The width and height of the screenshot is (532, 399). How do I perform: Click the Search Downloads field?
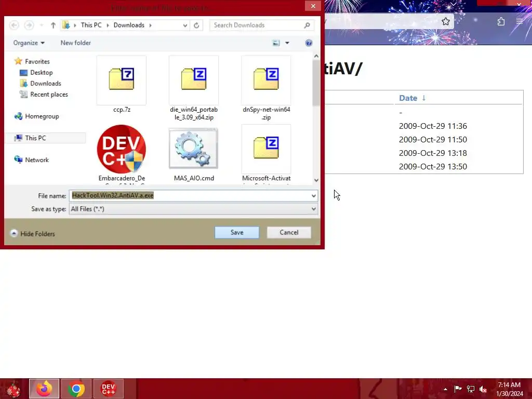[x=257, y=25]
